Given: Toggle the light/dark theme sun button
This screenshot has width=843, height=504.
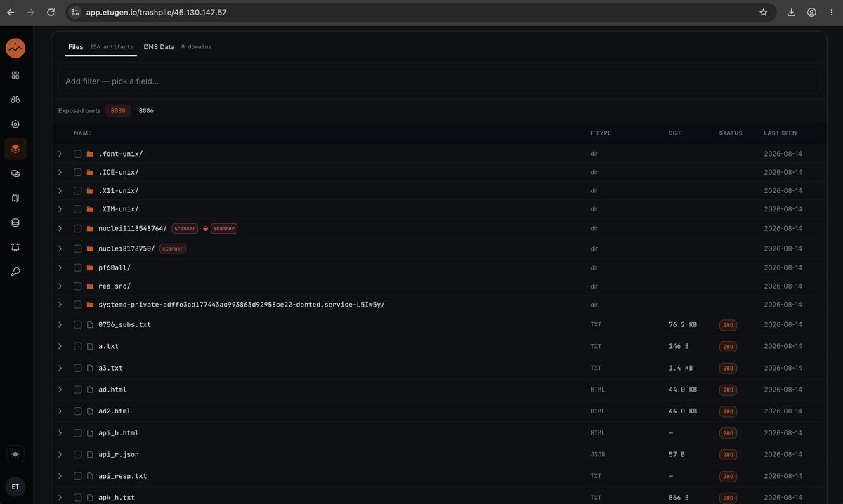Looking at the screenshot, I should (x=15, y=454).
